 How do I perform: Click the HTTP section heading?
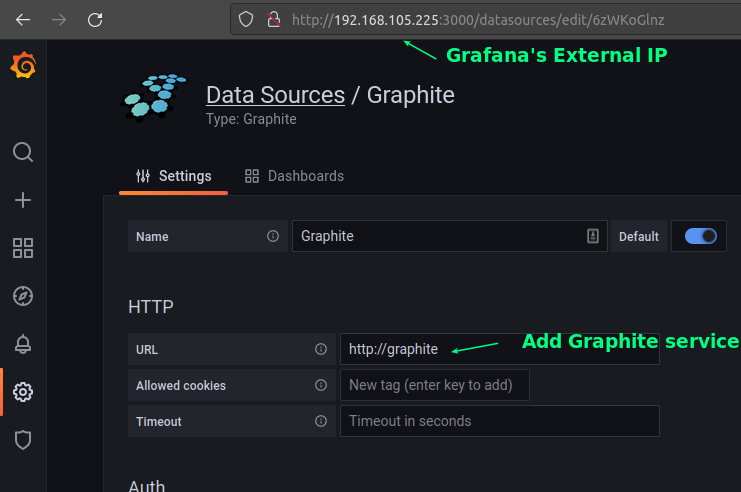151,307
